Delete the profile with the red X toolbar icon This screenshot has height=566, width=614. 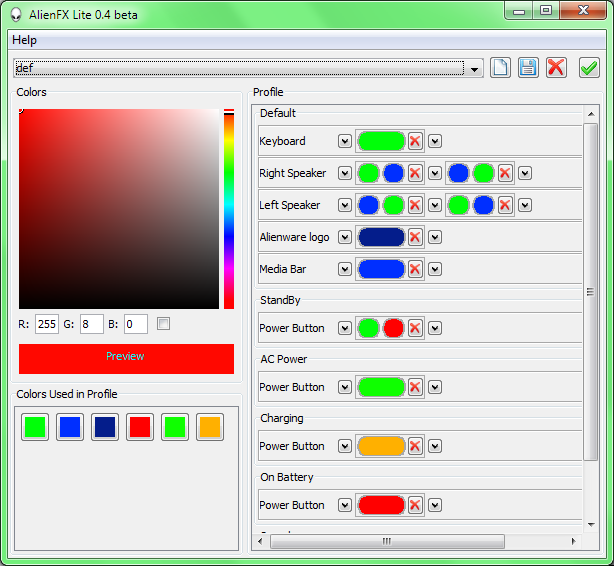(556, 68)
